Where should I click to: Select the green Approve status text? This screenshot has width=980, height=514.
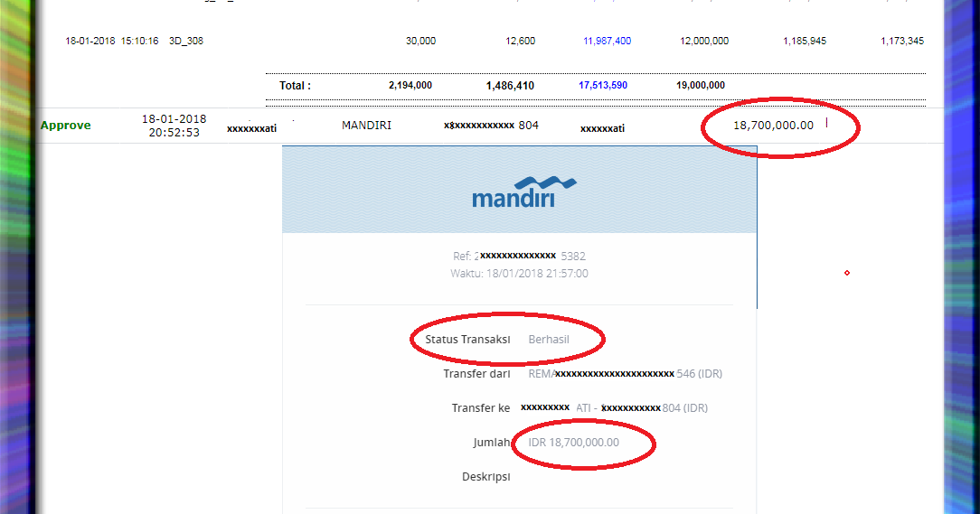click(66, 125)
